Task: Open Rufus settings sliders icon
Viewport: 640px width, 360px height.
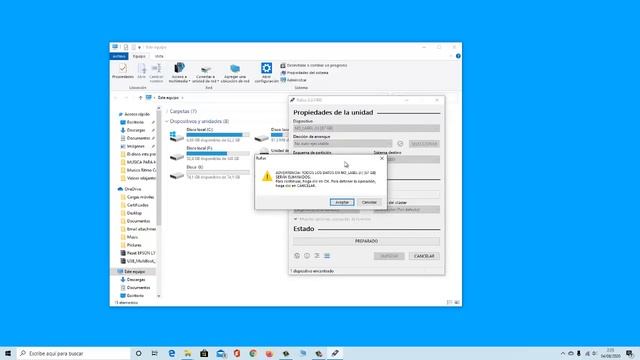Action: (x=317, y=256)
